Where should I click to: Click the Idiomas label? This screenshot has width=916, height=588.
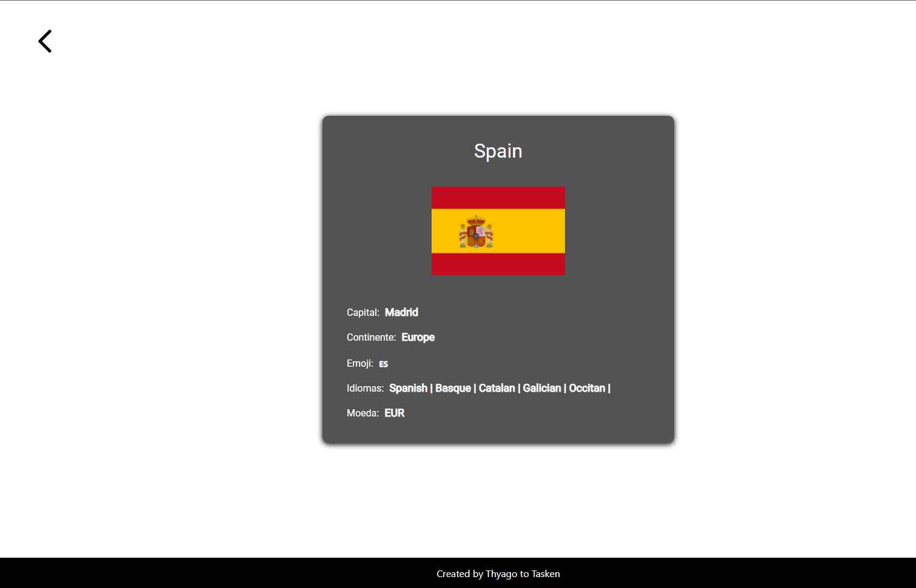pos(365,388)
